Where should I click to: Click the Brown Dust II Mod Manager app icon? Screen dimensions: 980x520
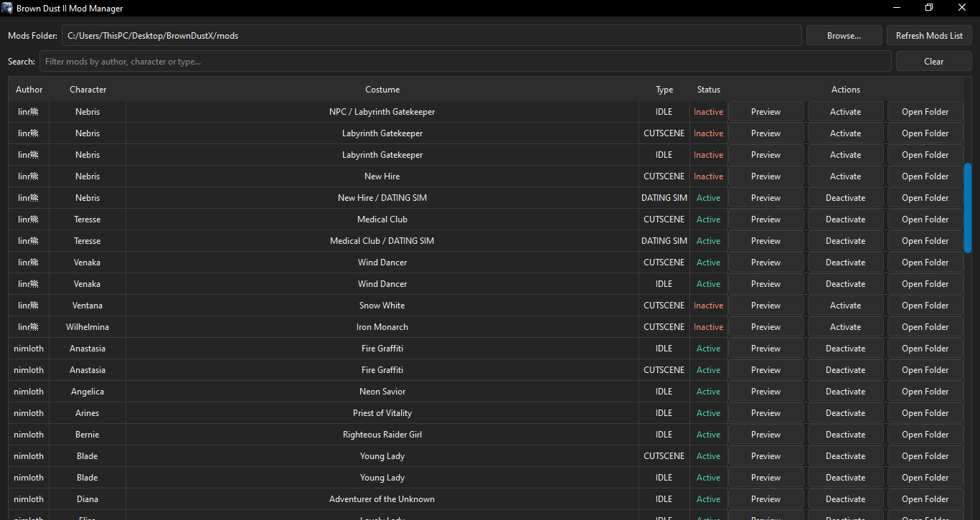pyautogui.click(x=8, y=8)
